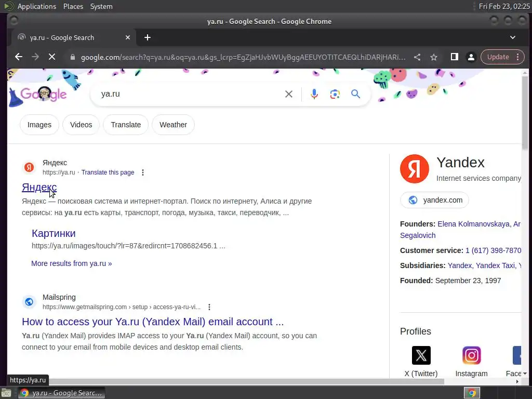Select the Translate filter
The width and height of the screenshot is (532, 399).
[x=126, y=125]
